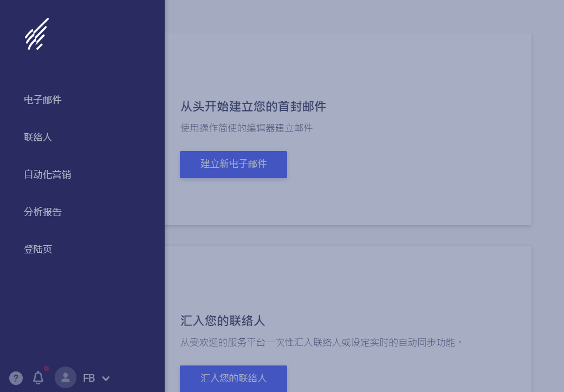Click the 汇入您的联络人 card heading
The width and height of the screenshot is (564, 392).
223,321
